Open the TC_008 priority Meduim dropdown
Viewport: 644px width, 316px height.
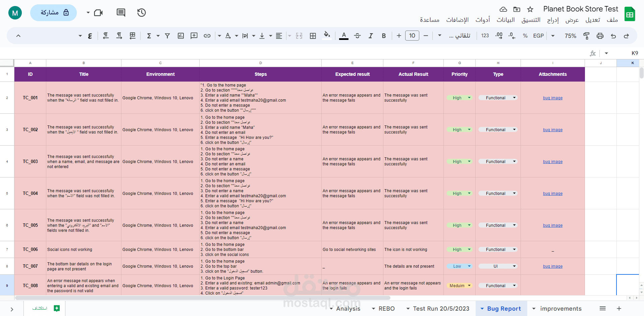459,286
